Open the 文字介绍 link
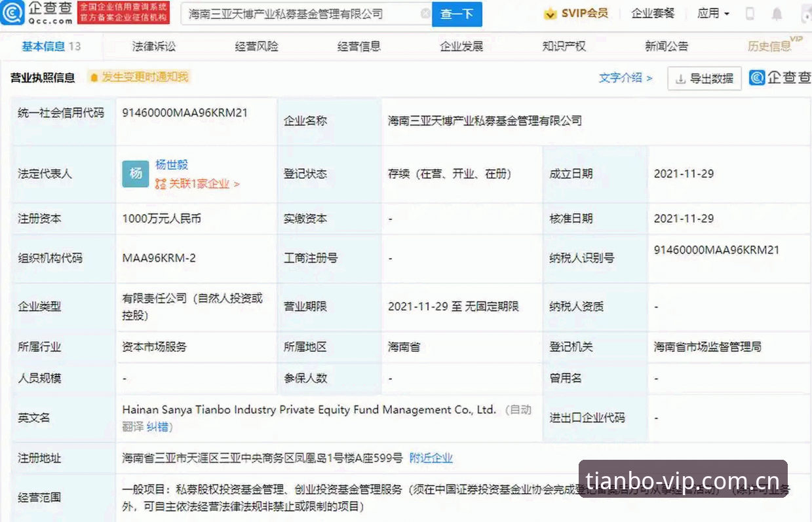This screenshot has width=812, height=522. [x=625, y=78]
